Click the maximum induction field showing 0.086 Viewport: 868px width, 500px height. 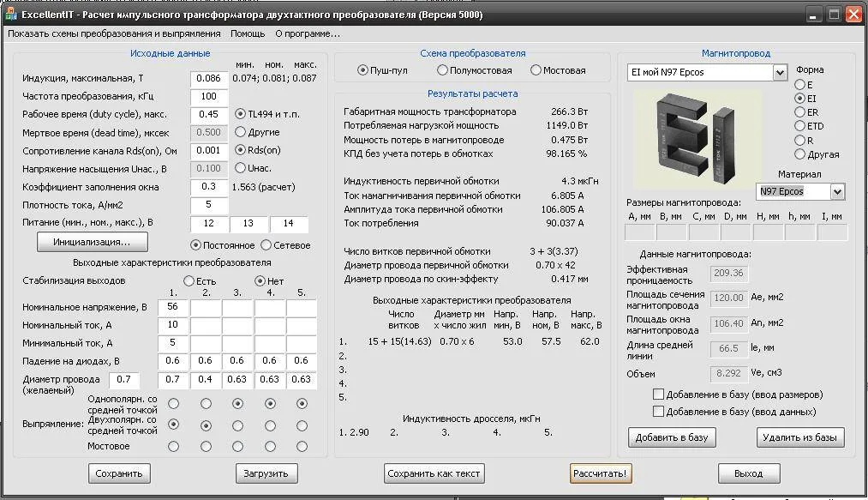(x=209, y=79)
